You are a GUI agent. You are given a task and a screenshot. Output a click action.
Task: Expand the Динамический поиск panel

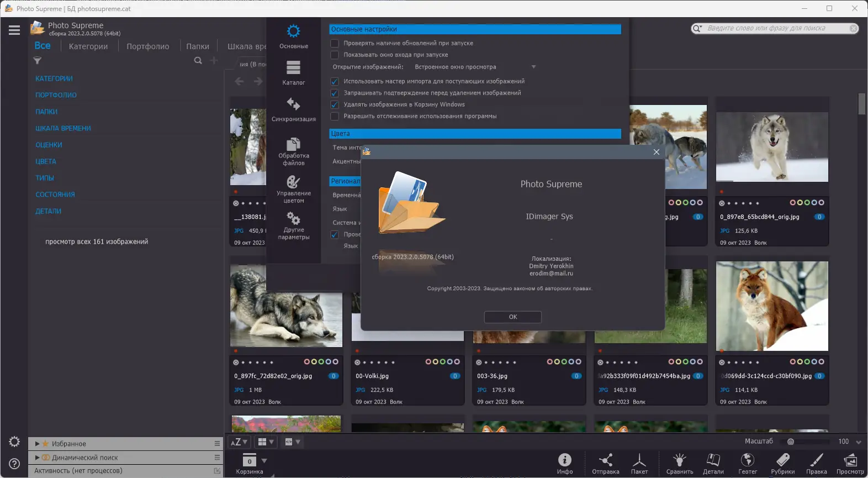[x=37, y=458]
